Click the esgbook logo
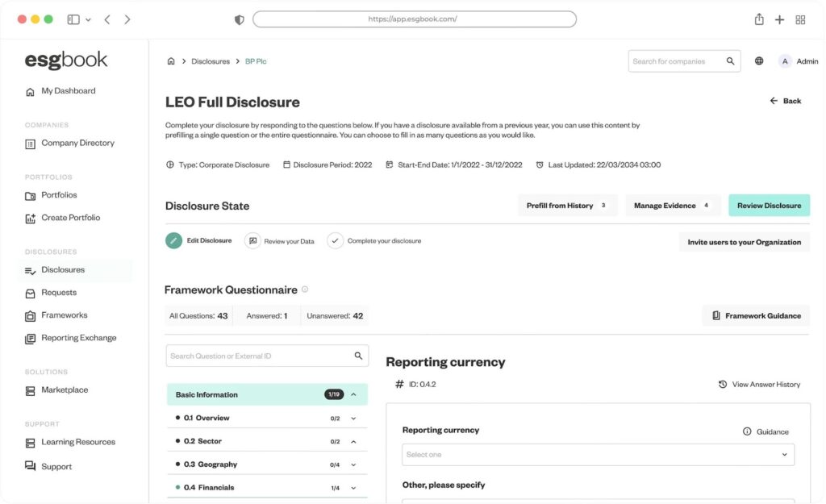Viewport: 826px width, 504px height. [66, 60]
